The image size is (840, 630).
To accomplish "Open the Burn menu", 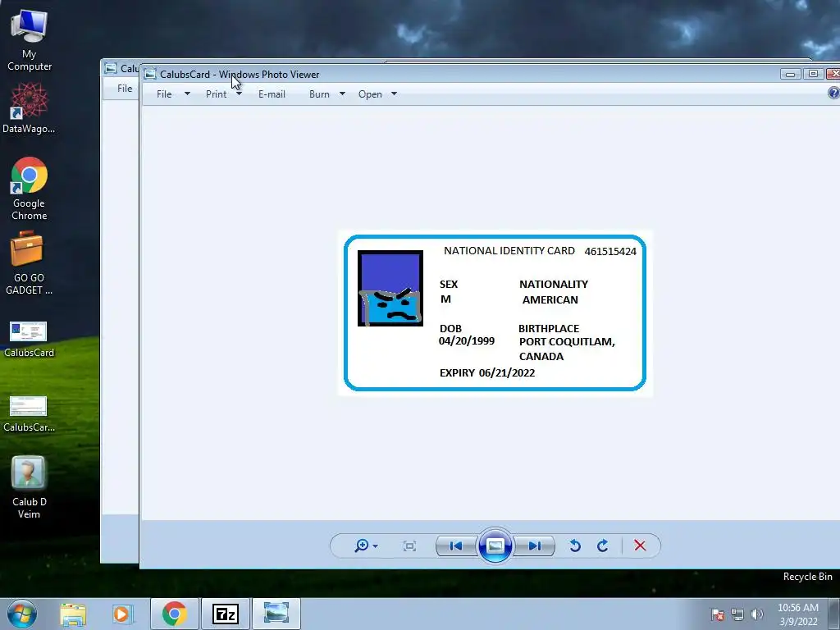I will [319, 94].
